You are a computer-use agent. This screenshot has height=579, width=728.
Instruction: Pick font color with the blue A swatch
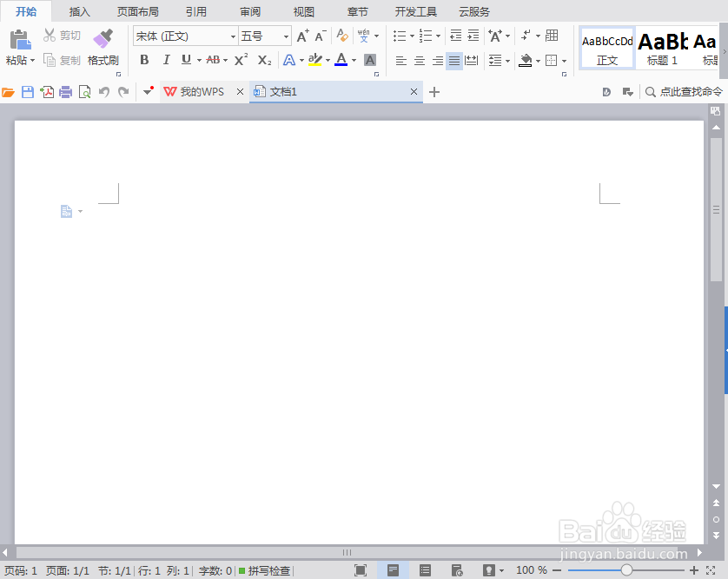click(x=341, y=60)
